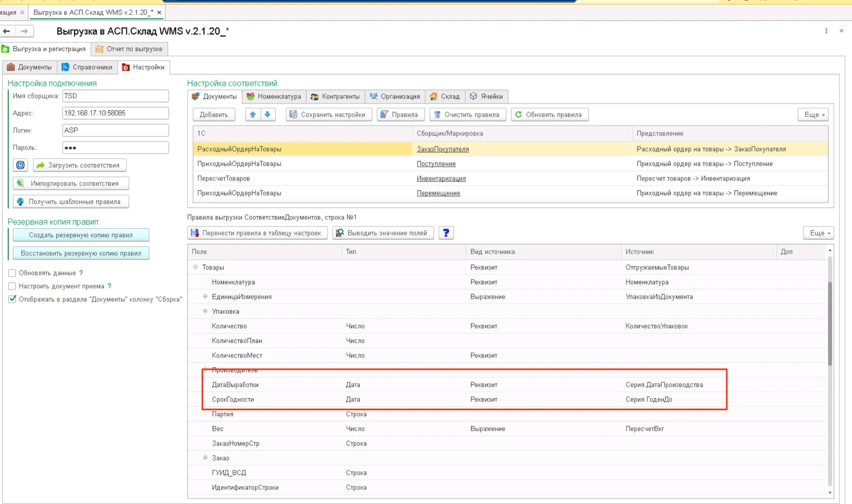The width and height of the screenshot is (852, 504).
Task: Toggle Обновлять данные checkbox
Action: (12, 273)
